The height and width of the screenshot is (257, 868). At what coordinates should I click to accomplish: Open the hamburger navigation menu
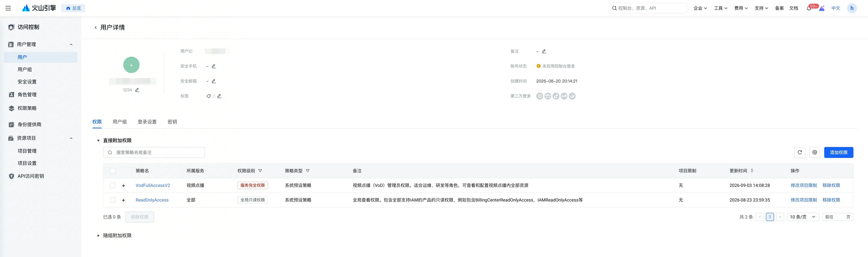pyautogui.click(x=8, y=8)
